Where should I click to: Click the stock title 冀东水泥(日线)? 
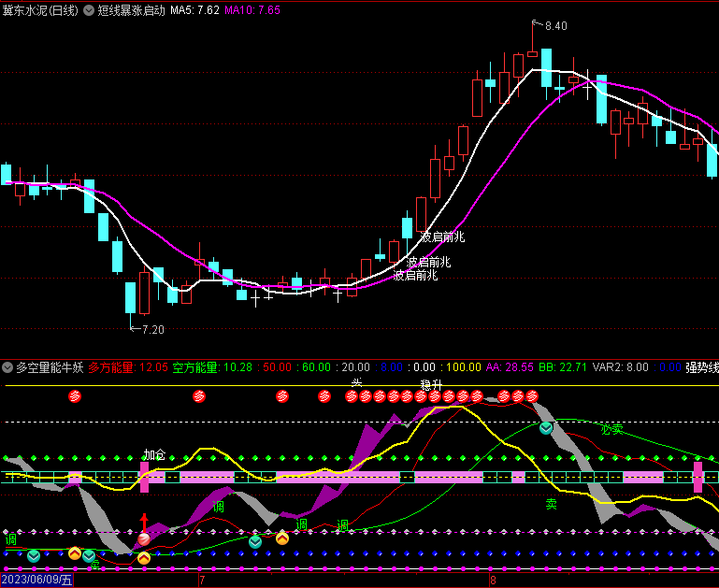tap(40, 10)
